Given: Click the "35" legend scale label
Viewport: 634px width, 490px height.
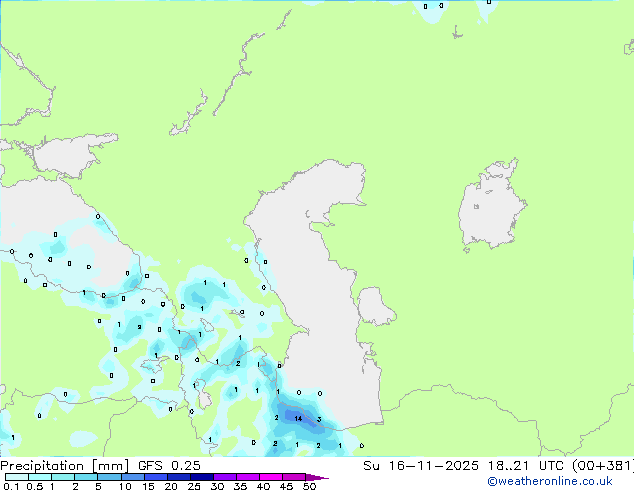Looking at the screenshot, I should [240, 486].
